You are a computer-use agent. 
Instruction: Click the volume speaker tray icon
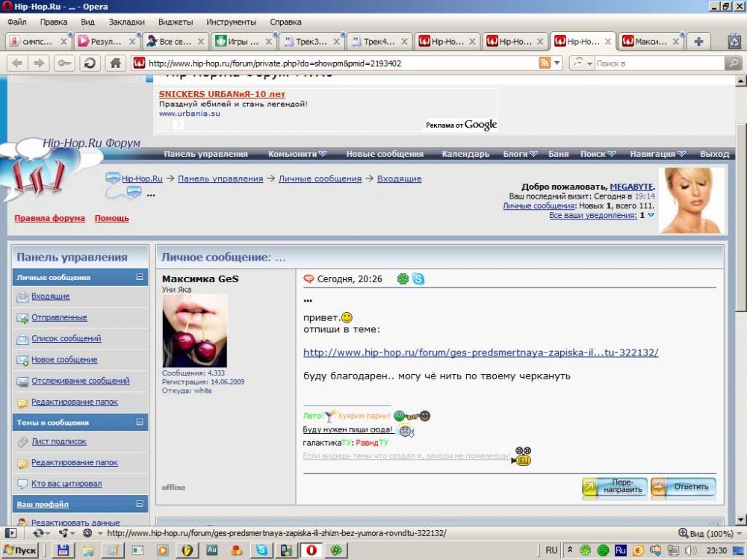(690, 550)
